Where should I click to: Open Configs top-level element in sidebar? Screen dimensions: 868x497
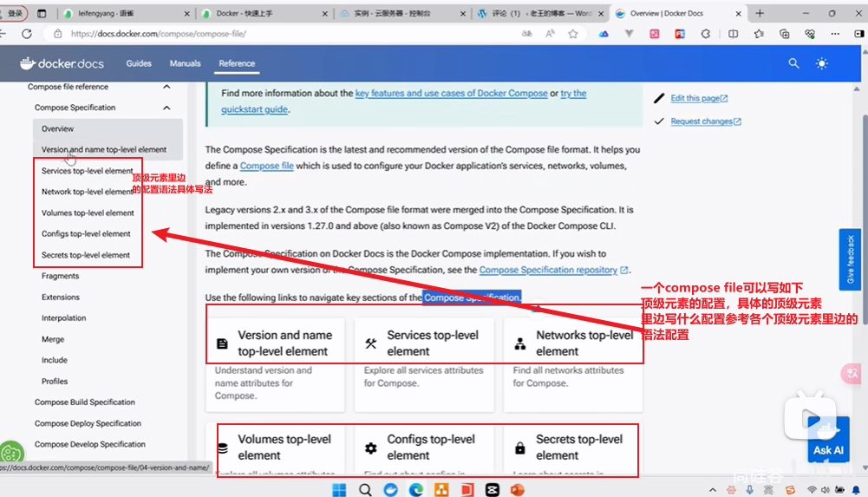tap(86, 233)
